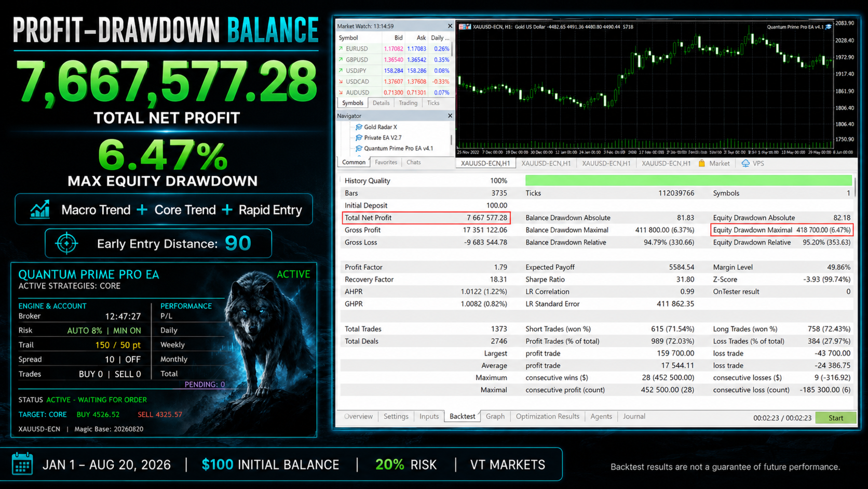Click the USDCAD down-arrow symbol icon

(341, 82)
